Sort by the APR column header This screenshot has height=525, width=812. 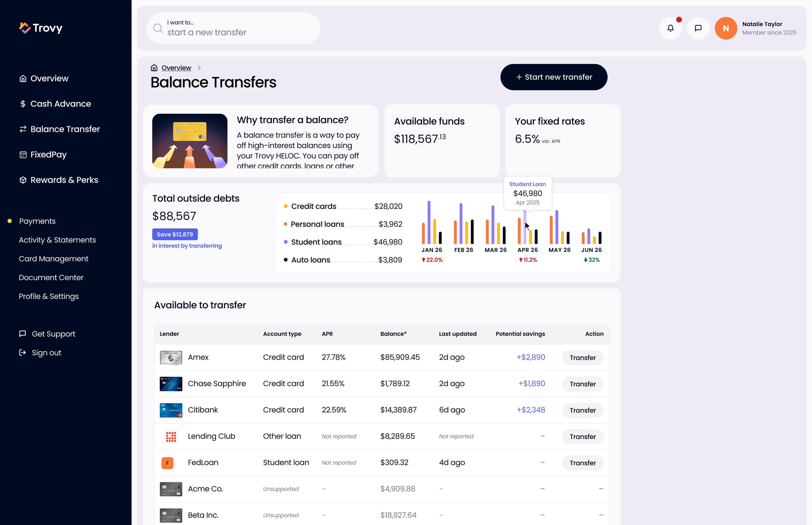pyautogui.click(x=327, y=334)
